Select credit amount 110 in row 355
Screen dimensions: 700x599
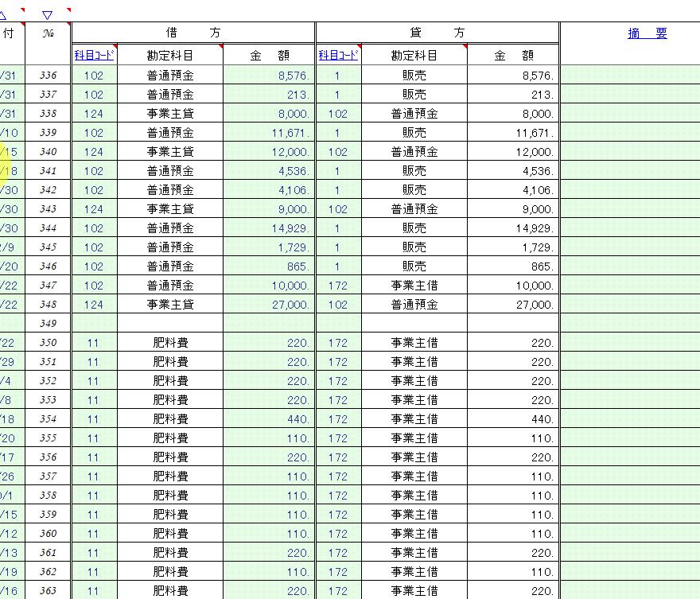[513, 438]
